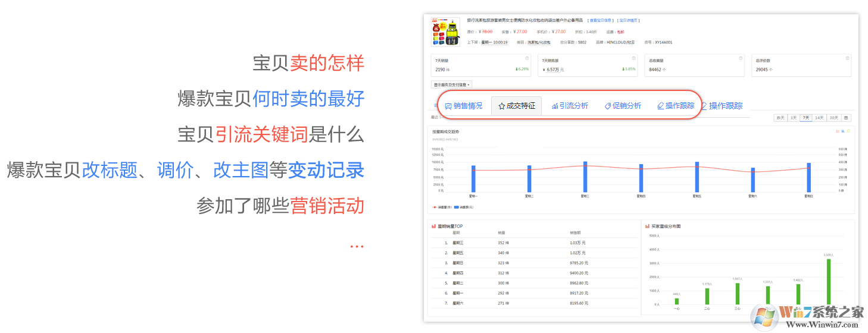
Task: Click the 3,305人 green bar in buyer chart
Action: pos(829,282)
